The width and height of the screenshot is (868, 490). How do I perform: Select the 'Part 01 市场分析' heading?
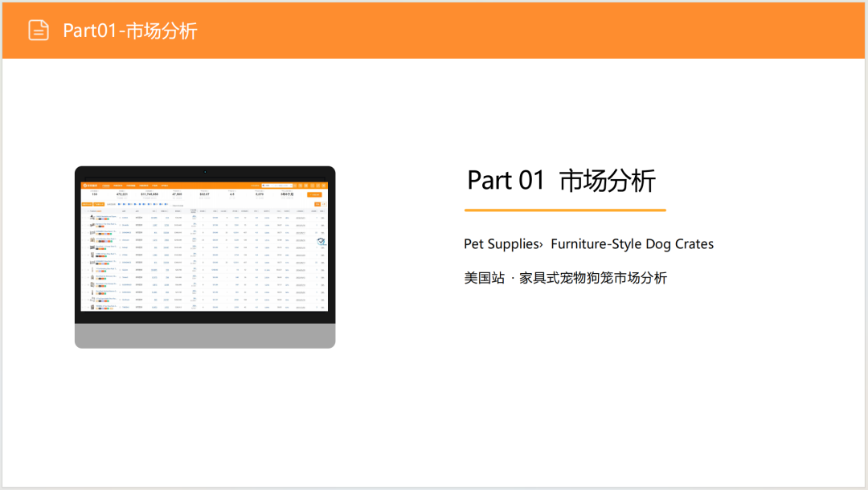[x=561, y=181]
